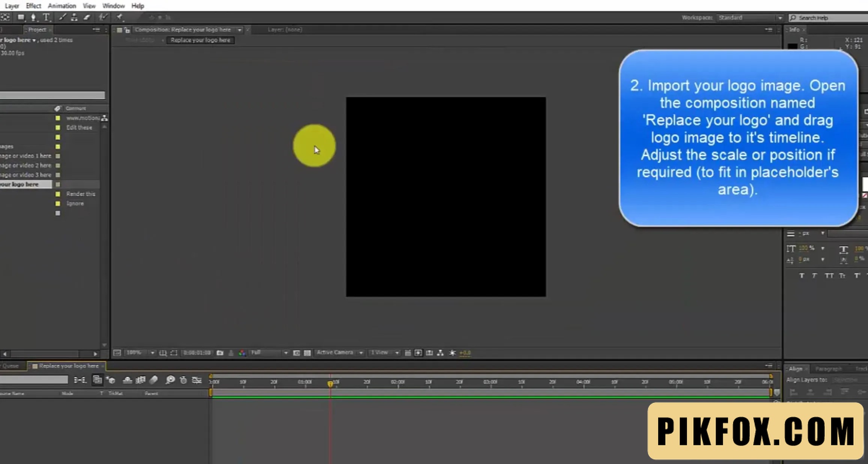Viewport: 868px width, 464px height.
Task: Click the Reset Exposure icon
Action: (453, 353)
